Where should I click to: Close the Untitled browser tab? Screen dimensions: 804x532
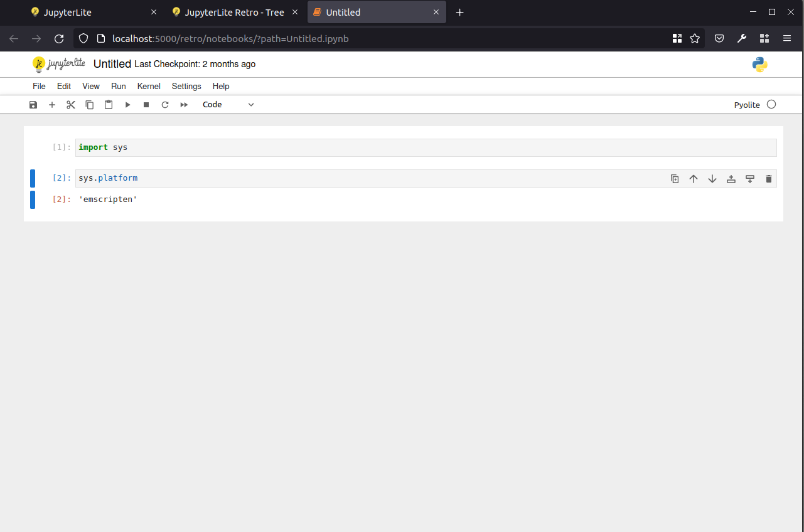[x=436, y=13]
